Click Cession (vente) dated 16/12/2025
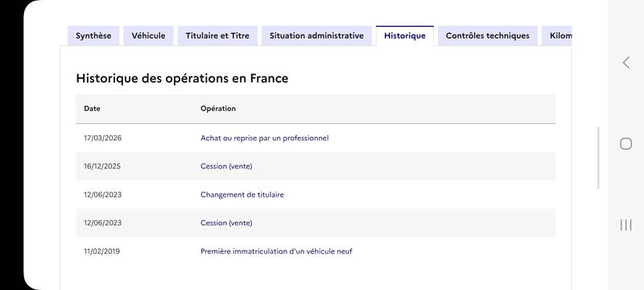This screenshot has height=290, width=644. [226, 167]
